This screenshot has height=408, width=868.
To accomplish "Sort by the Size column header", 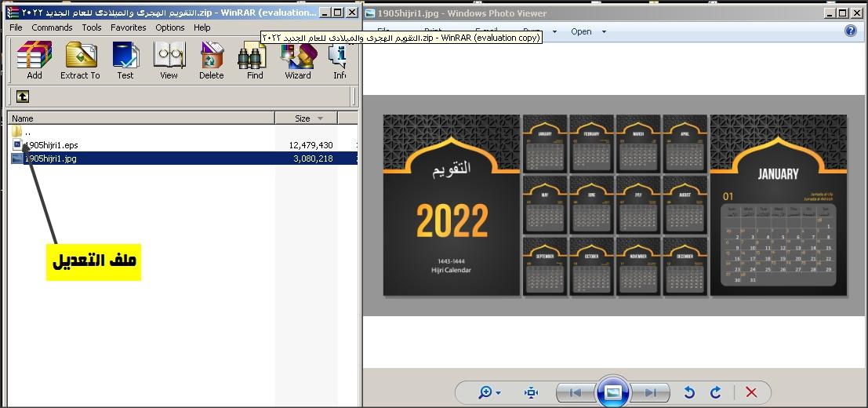I will coord(306,118).
